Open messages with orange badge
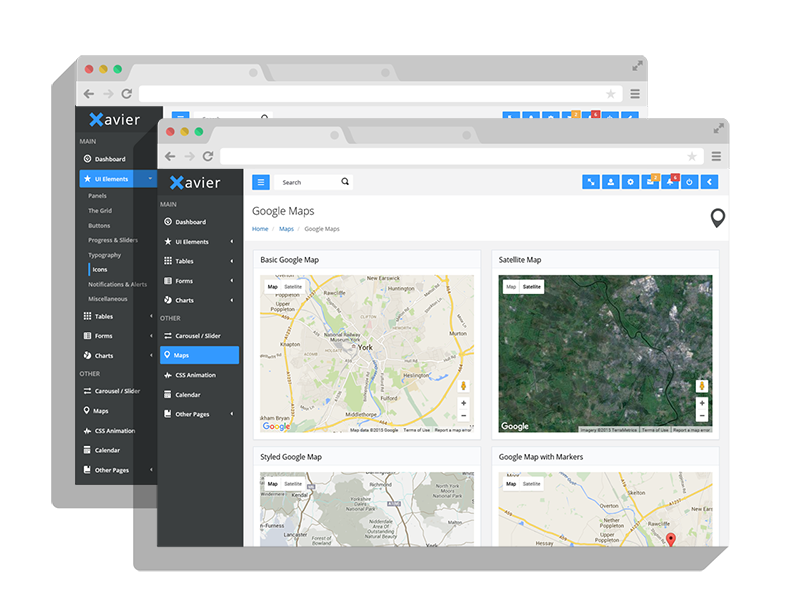 [650, 182]
